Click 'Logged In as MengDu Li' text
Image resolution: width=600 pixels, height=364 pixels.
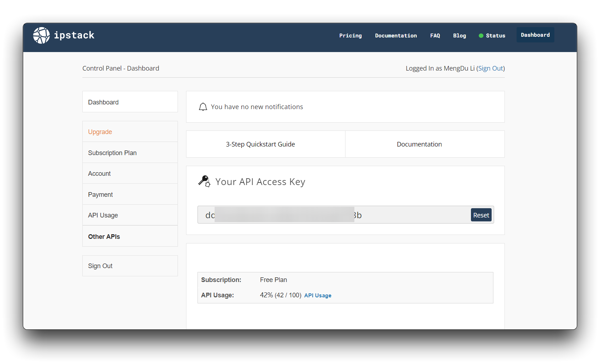[x=440, y=68]
